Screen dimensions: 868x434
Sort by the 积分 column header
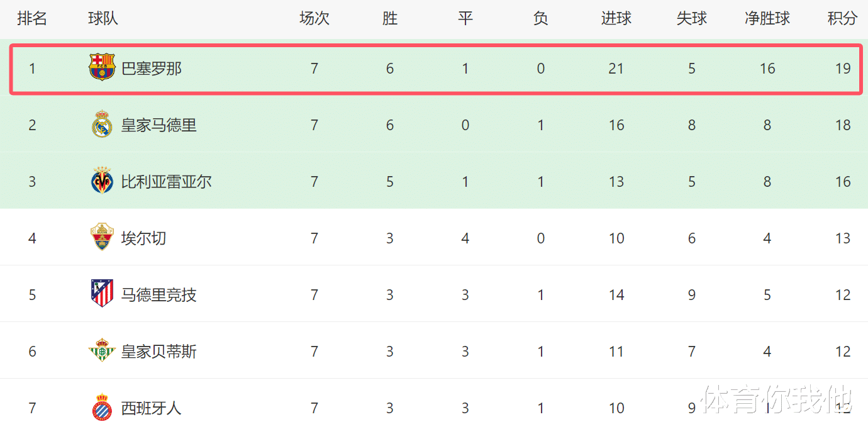[842, 19]
